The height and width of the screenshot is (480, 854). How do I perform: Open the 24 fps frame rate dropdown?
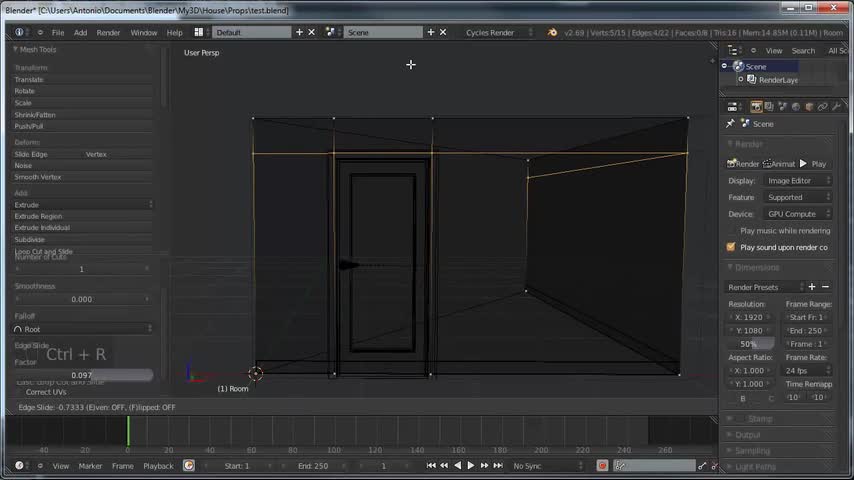coord(808,370)
